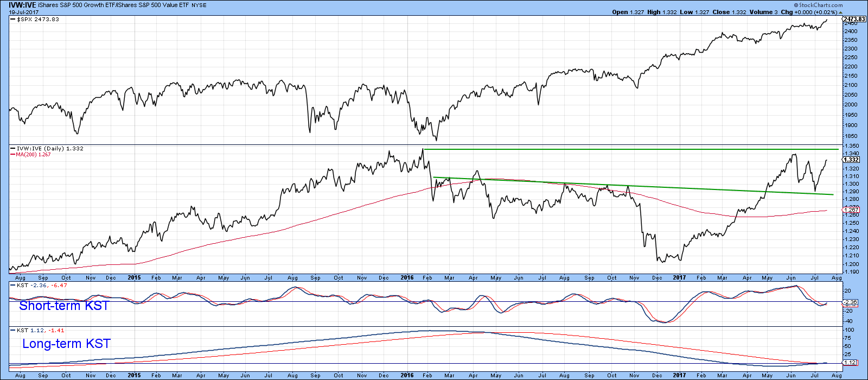Select the Low 1.327 value
Viewport: 868px width, 380px height.
coord(694,12)
